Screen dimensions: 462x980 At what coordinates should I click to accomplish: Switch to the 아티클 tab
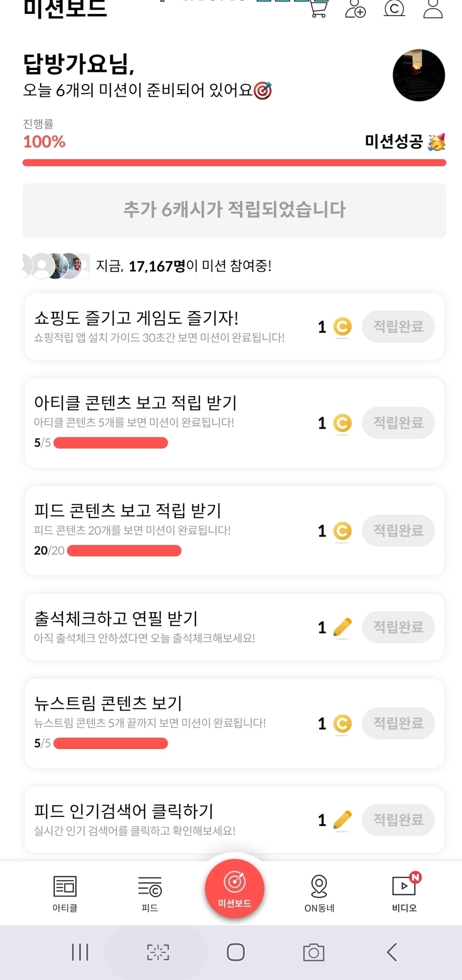(65, 893)
